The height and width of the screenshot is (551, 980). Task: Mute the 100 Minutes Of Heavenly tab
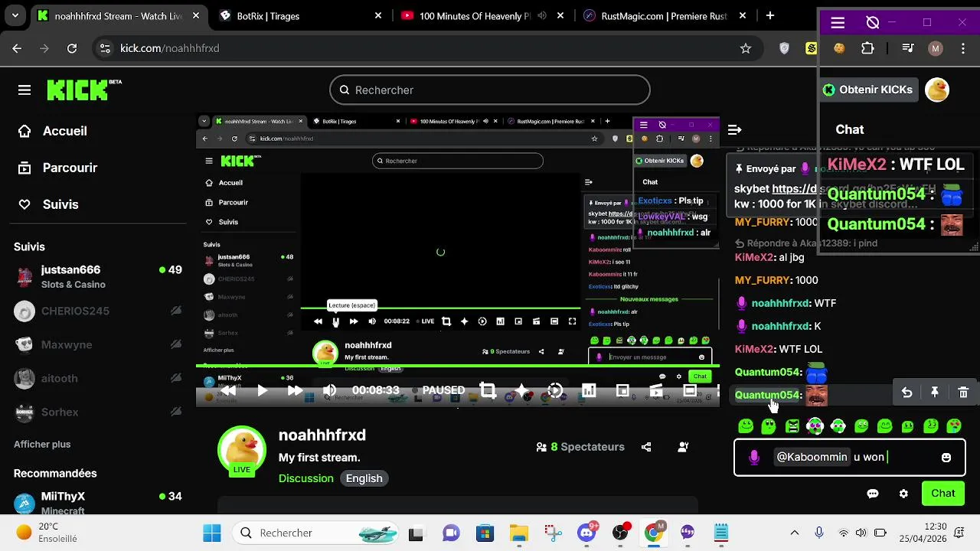click(542, 15)
